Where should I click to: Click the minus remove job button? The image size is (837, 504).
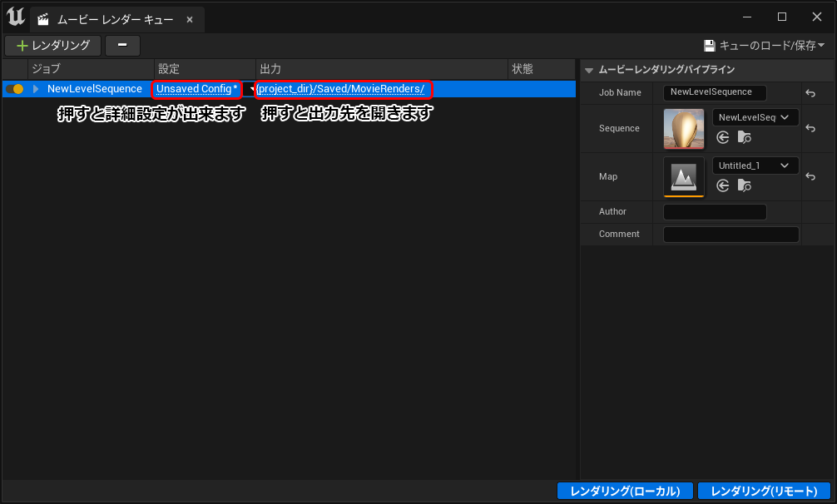122,46
